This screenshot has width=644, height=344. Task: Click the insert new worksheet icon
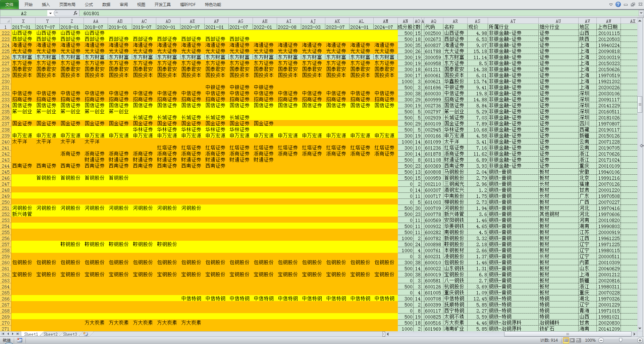86,334
